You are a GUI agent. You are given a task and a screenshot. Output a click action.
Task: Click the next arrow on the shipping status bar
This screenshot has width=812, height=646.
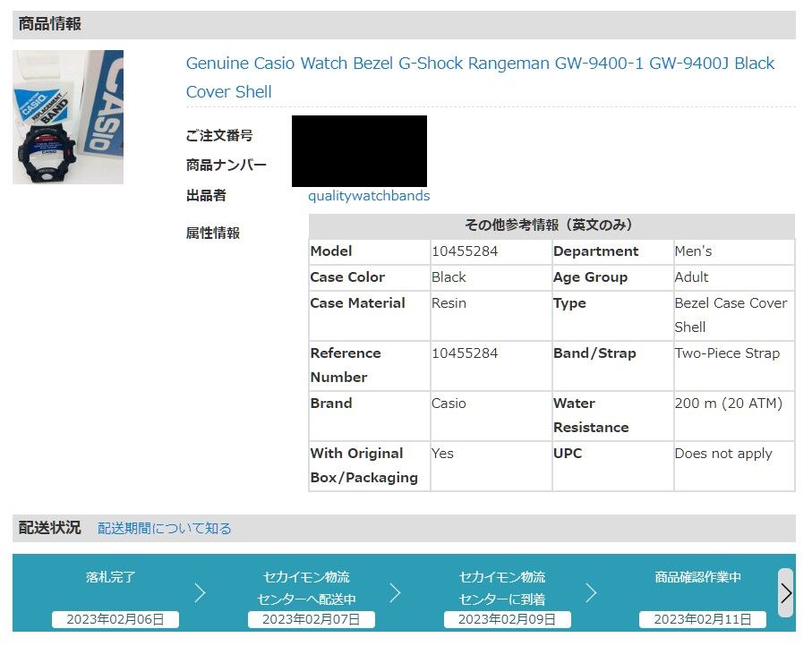pos(785,592)
